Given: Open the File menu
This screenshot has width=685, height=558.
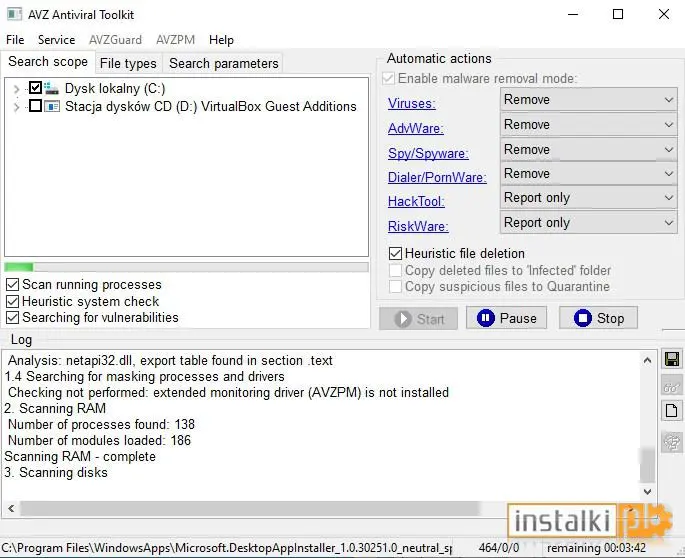Looking at the screenshot, I should click(x=15, y=40).
